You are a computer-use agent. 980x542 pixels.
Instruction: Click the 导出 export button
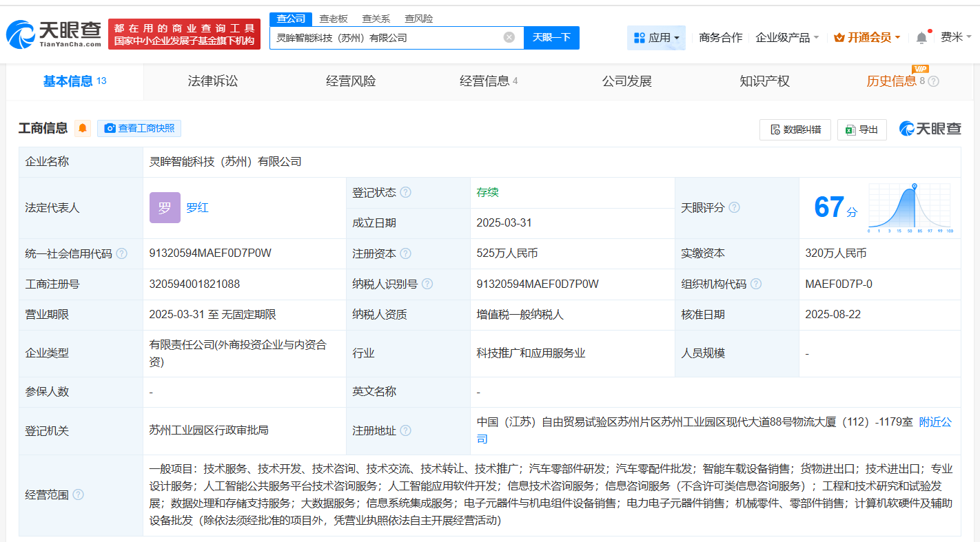[861, 129]
